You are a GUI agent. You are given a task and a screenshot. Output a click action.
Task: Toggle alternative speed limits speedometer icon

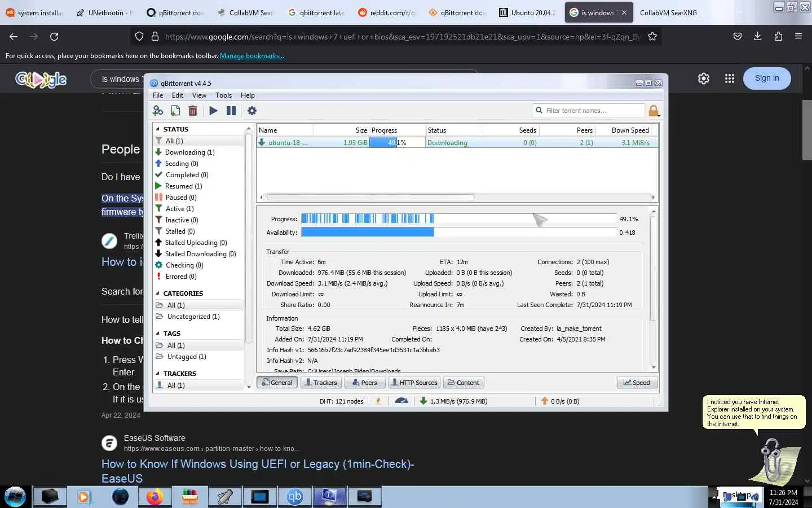(x=401, y=401)
